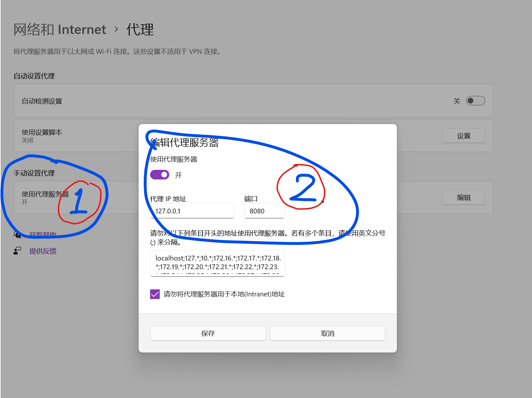Cancel the dialog with 取消
Viewport: 532px width, 398px height.
(327, 333)
